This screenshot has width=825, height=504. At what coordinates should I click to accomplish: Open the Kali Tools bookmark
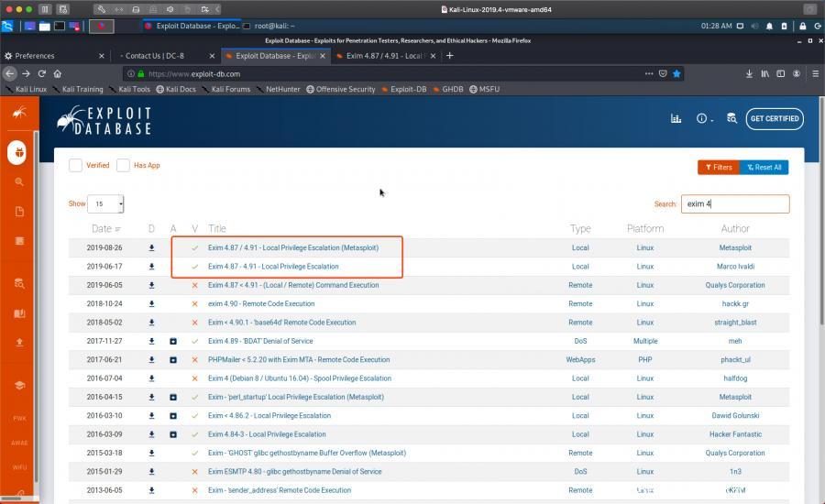click(130, 90)
